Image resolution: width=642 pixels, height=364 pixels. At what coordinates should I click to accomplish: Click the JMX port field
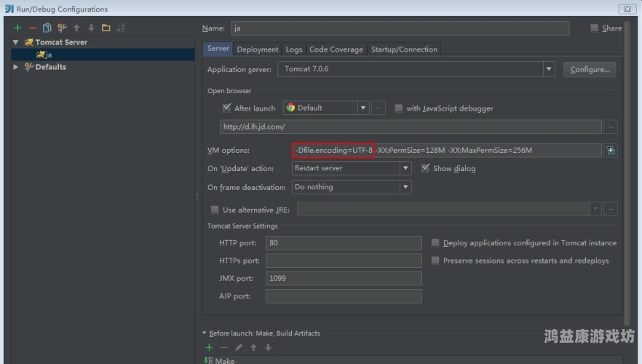(x=344, y=278)
